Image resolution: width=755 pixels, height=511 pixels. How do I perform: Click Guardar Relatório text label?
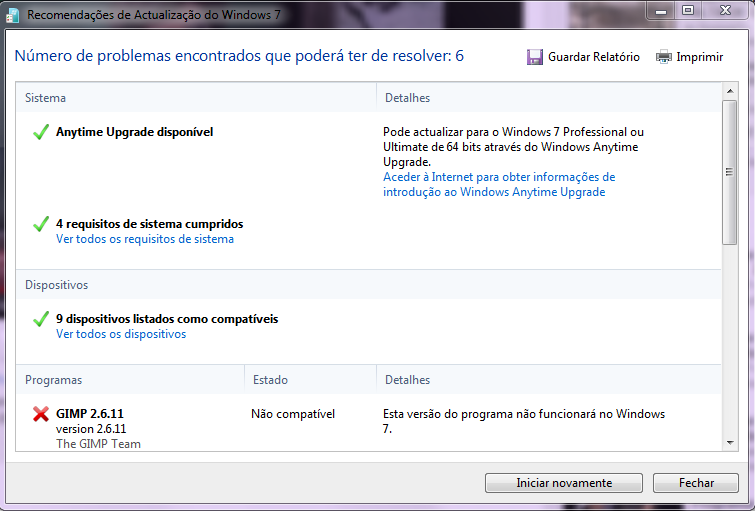[x=593, y=57]
